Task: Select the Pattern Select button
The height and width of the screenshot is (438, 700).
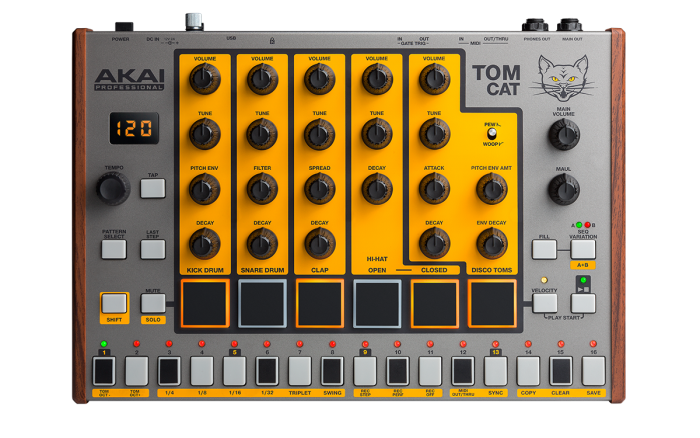Action: [114, 249]
